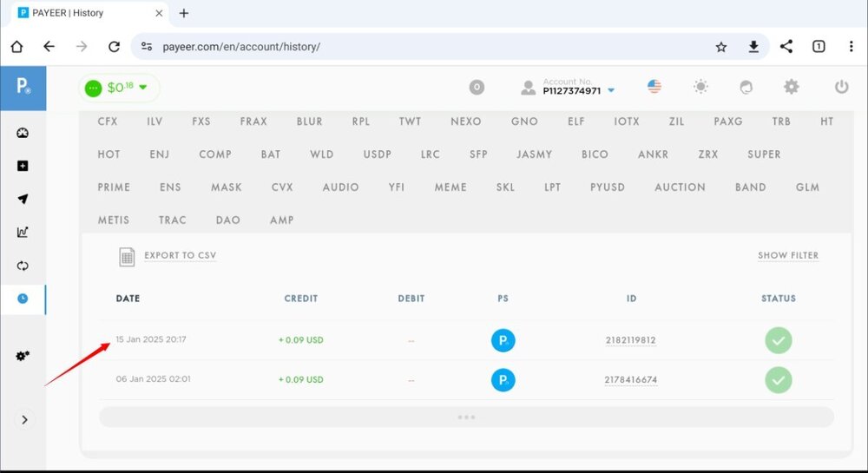Click Show Filter link
Image resolution: width=868 pixels, height=473 pixels.
[787, 256]
